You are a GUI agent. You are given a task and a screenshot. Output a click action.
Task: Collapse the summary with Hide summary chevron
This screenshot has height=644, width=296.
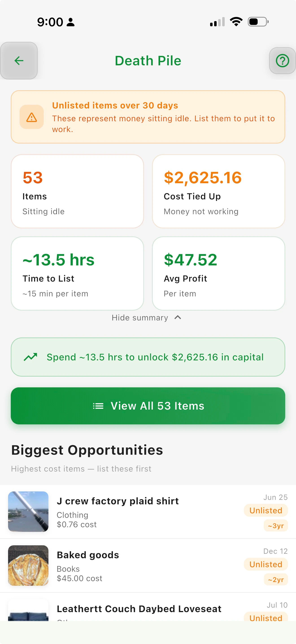(x=178, y=317)
